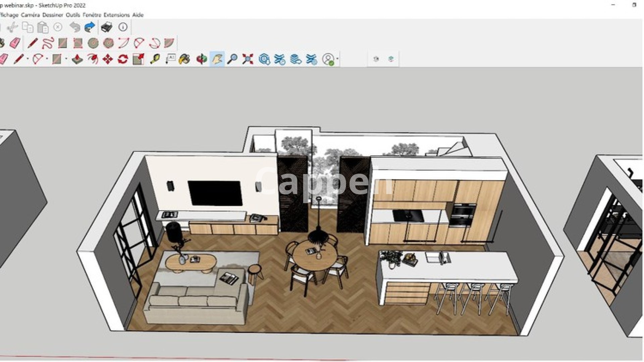Select the Circle drawing tool

click(x=93, y=43)
